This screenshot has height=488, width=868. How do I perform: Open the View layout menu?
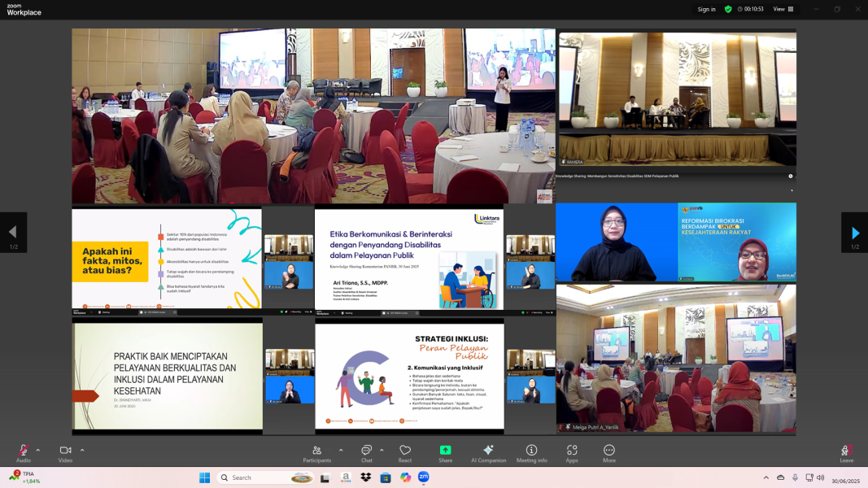click(783, 9)
